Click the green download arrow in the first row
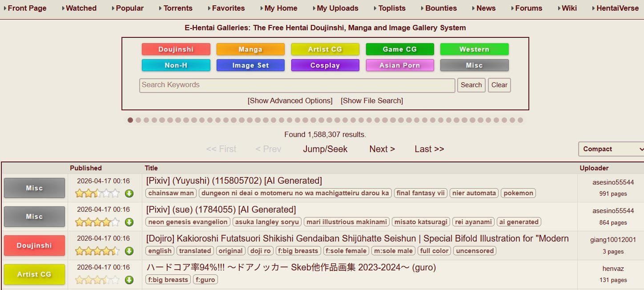 [x=129, y=193]
